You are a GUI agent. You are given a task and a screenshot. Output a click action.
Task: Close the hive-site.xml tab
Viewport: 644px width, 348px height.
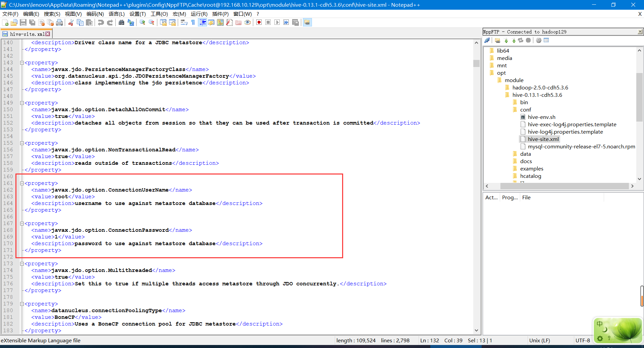(48, 34)
